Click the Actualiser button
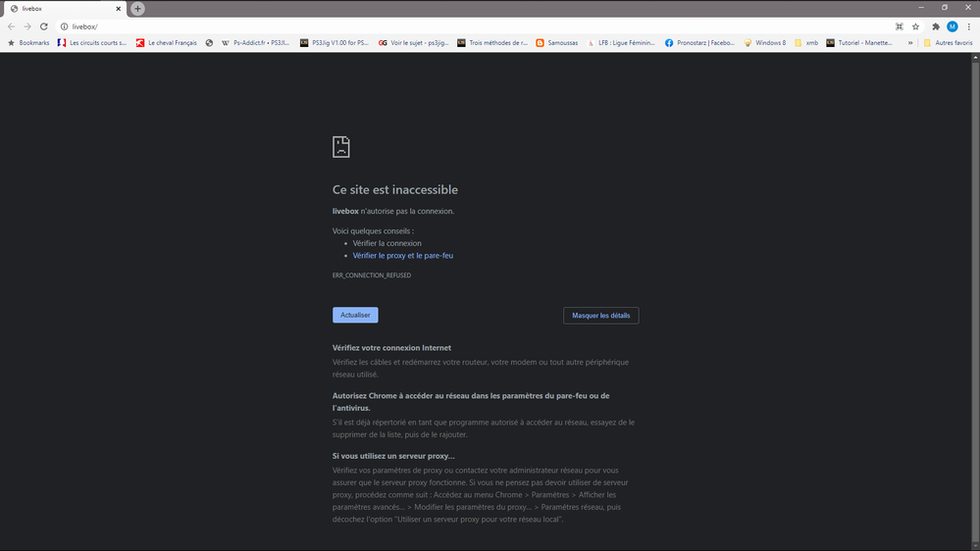Viewport: 980px width, 551px height. tap(355, 315)
